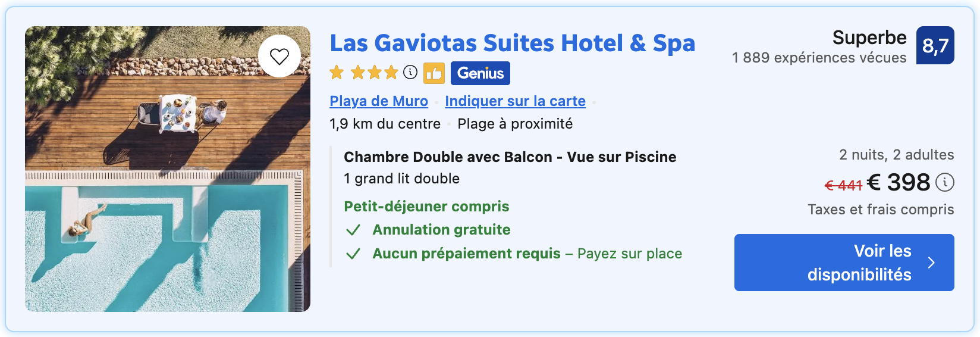Click the checkmark beside Annulation gratuite
This screenshot has width=980, height=337.
click(353, 230)
